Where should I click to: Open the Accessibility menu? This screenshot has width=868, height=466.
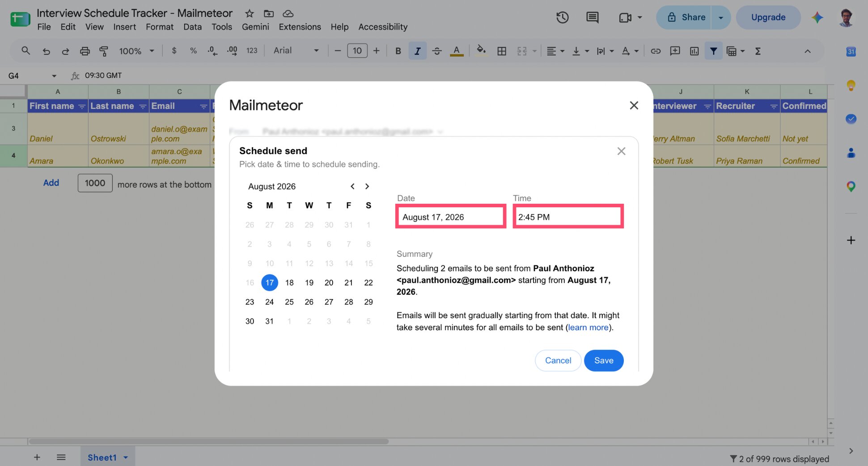coord(383,27)
